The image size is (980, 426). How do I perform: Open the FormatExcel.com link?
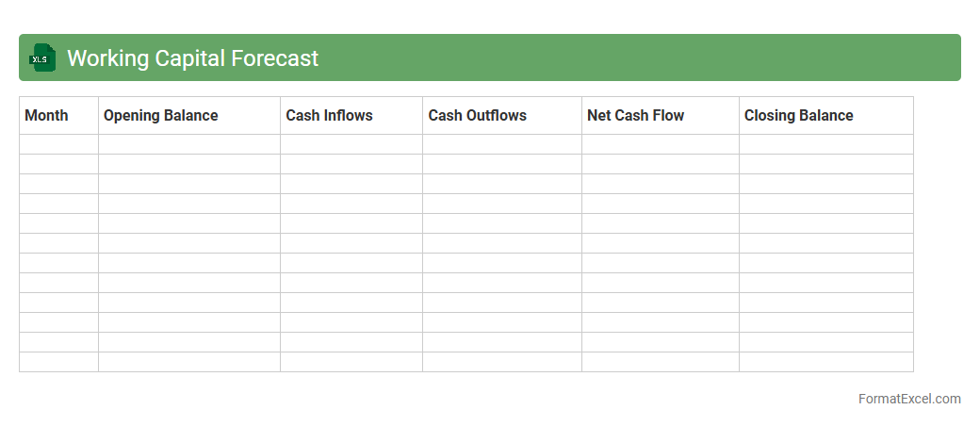pyautogui.click(x=908, y=399)
